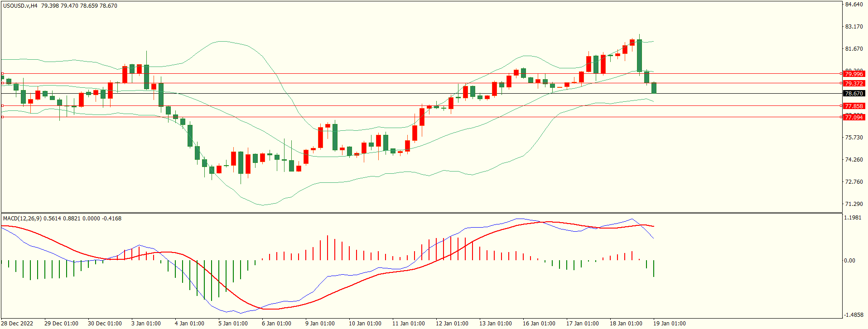
Task: Click the 9 Jan 01:00 date label
Action: (320, 324)
